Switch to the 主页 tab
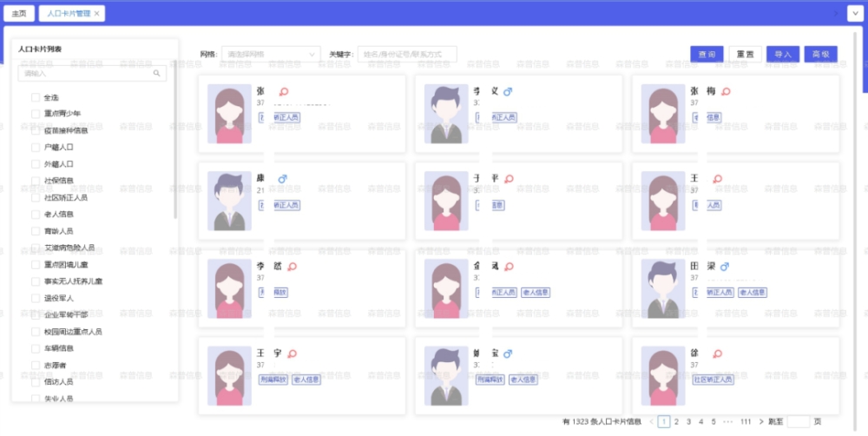Screen dimensions: 868x436 click(19, 14)
